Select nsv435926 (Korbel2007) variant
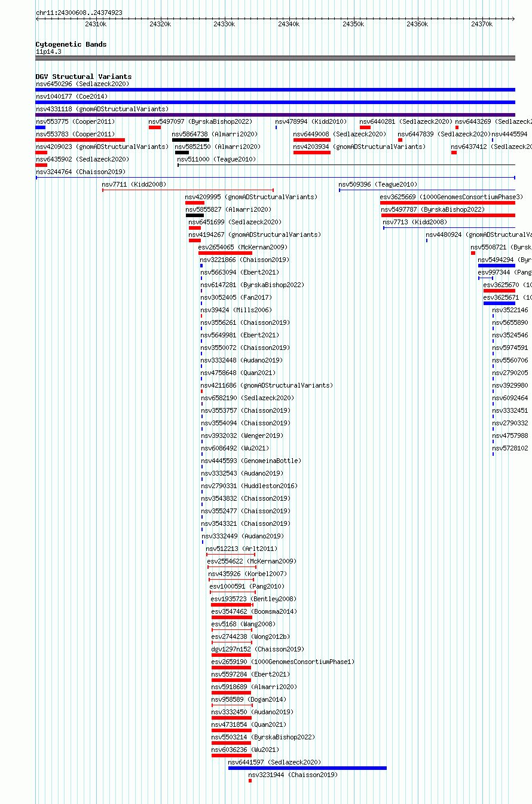This screenshot has width=532, height=804. coord(247,574)
